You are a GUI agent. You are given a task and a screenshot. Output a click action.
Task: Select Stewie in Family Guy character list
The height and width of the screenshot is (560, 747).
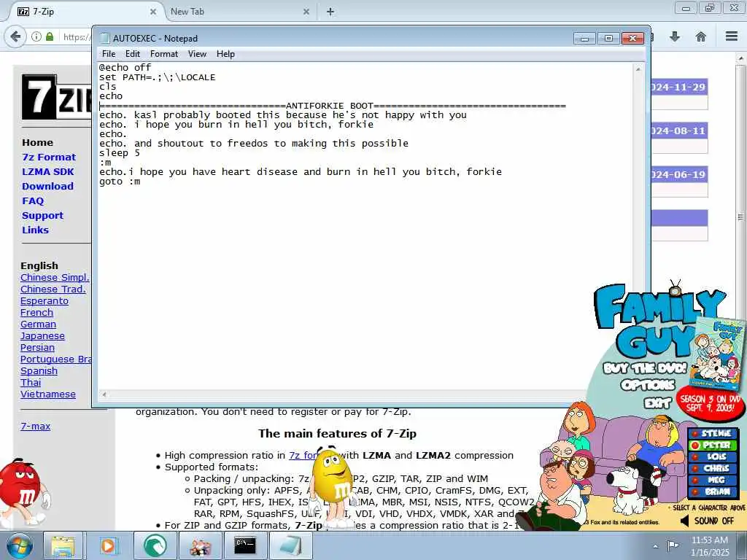tap(713, 433)
